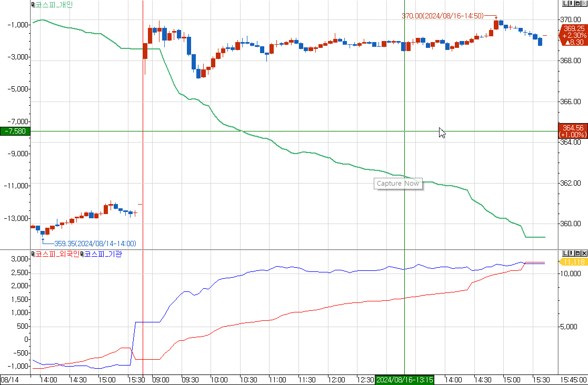Click the marker icon beside 코스피_개인

pos(33,5)
